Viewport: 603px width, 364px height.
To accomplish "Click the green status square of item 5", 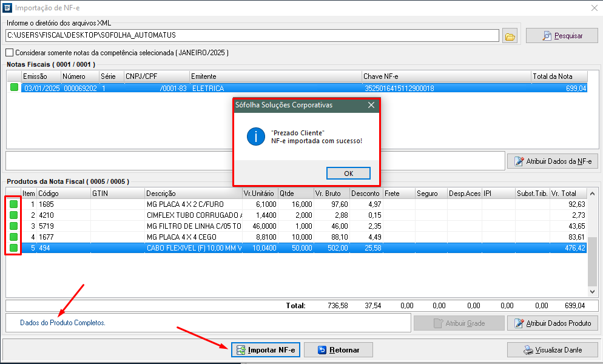I will point(14,248).
